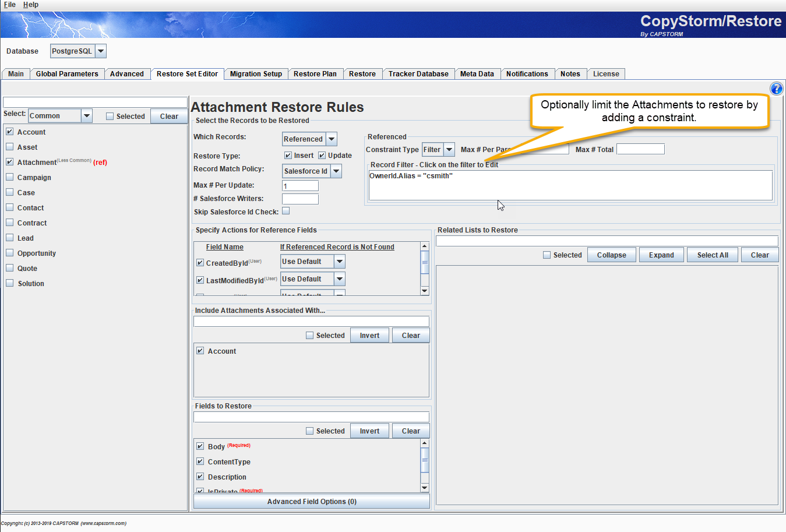
Task: Click the # Salesforce Writers field
Action: click(x=300, y=199)
